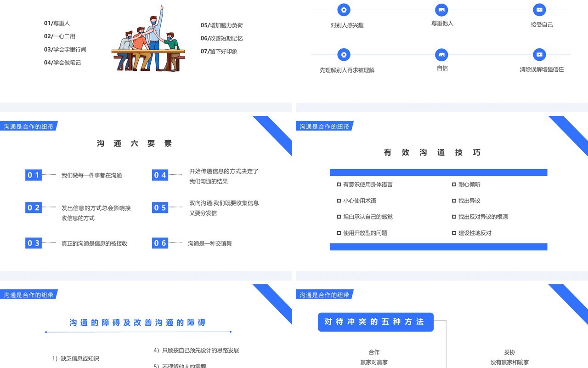Click the text 05/增加脑力负荷

222,25
